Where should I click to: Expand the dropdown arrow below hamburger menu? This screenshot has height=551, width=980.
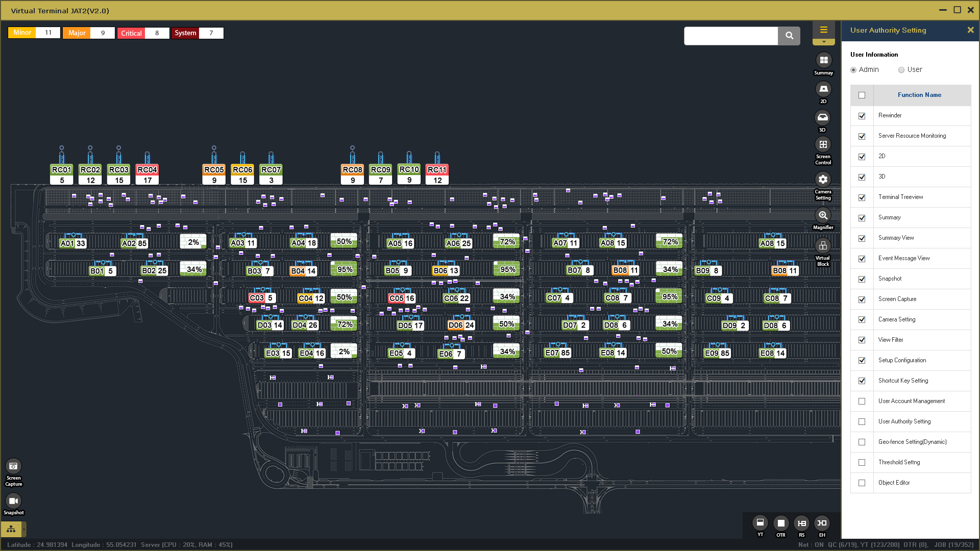click(x=823, y=42)
